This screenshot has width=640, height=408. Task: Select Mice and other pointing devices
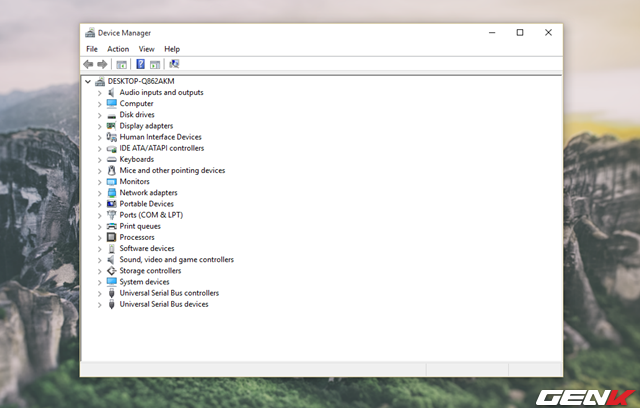pos(172,171)
